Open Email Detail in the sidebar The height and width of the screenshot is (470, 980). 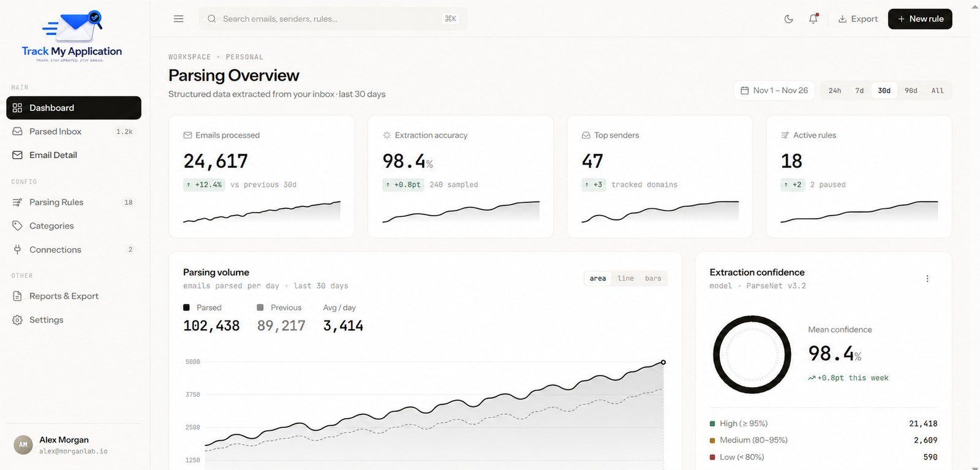coord(73,155)
